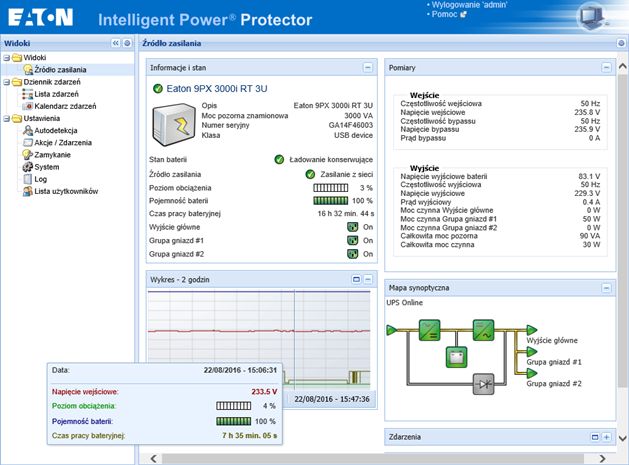Screen dimensions: 629x465
Task: Click the Zasilanie z sieci green check icon
Action: pyautogui.click(x=310, y=174)
